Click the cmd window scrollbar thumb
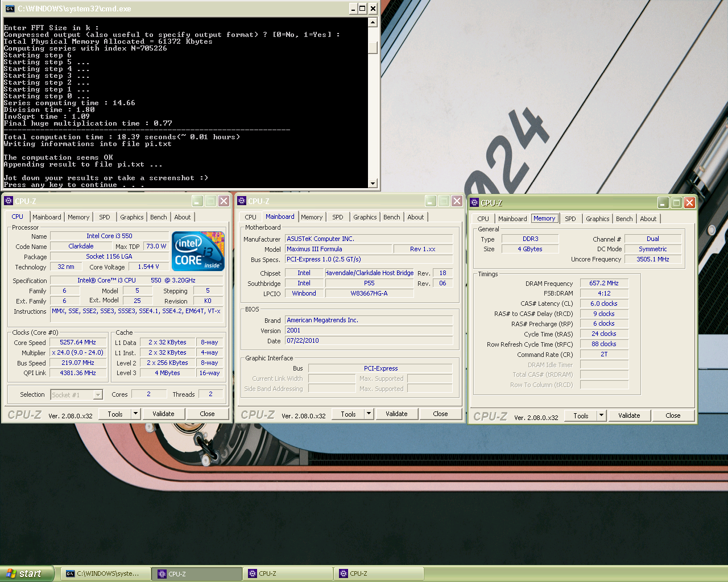 click(x=373, y=48)
